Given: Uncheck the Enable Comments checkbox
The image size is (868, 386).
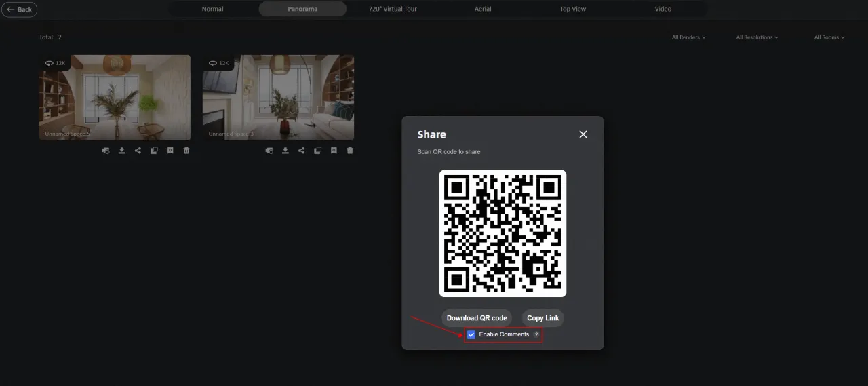Looking at the screenshot, I should coord(471,334).
